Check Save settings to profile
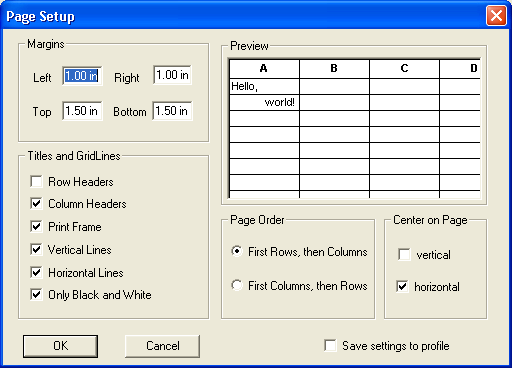This screenshot has height=368, width=512. [x=330, y=346]
